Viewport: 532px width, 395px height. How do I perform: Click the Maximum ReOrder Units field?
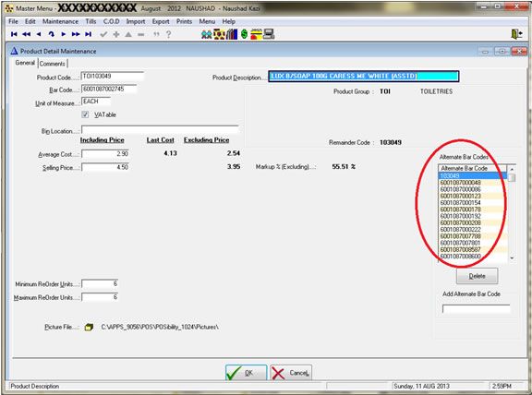[100, 297]
